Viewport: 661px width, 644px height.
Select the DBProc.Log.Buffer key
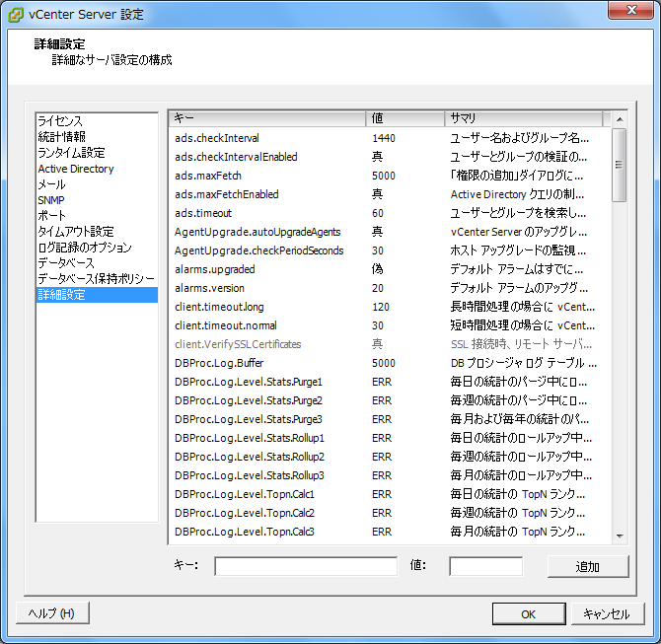[x=219, y=363]
